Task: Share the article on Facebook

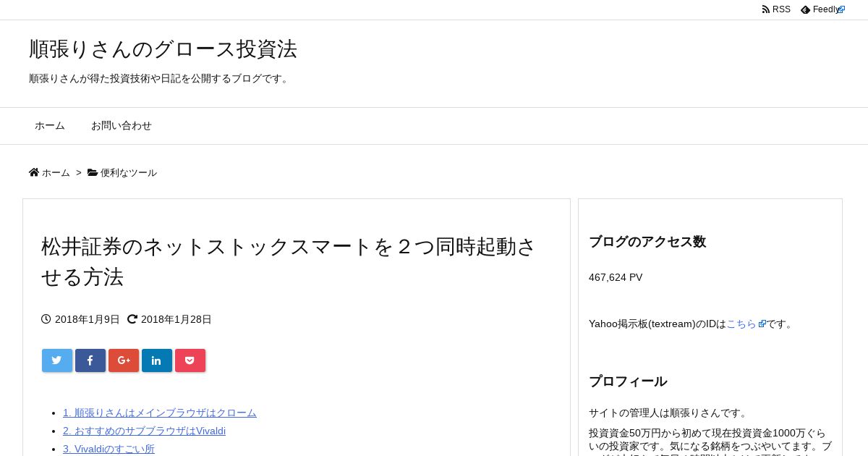Action: pos(90,360)
